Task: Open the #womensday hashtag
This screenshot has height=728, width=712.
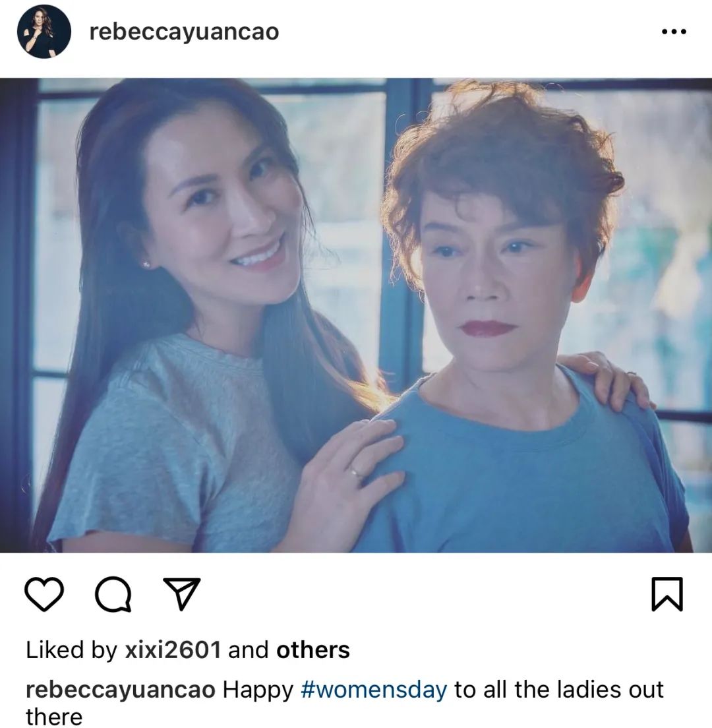Action: pos(374,690)
